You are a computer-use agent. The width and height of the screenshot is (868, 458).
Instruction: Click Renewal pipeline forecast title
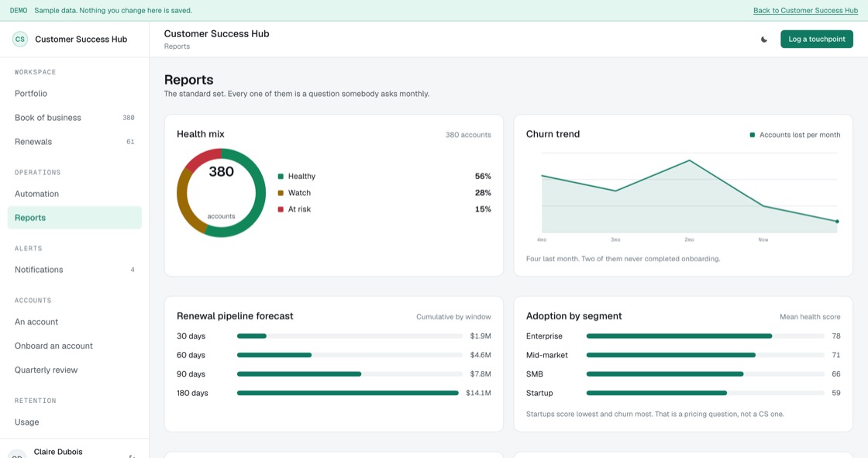click(235, 316)
